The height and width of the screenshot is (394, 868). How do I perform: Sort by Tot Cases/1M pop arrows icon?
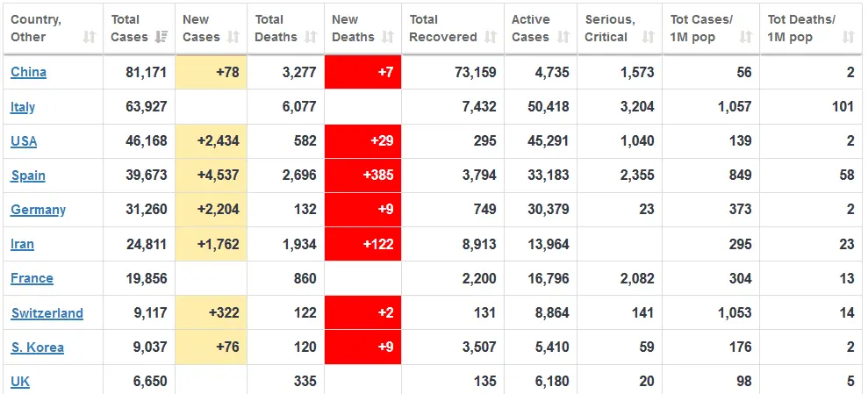(745, 37)
